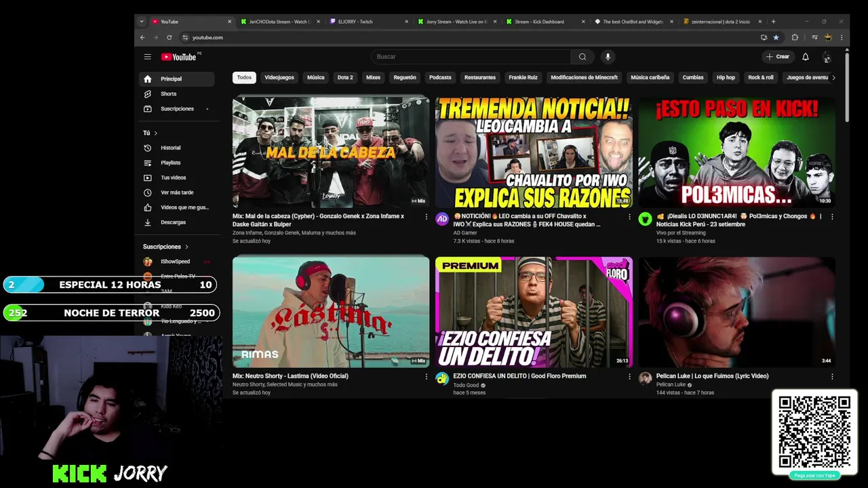
Task: Start voice search with microphone icon
Action: 608,57
